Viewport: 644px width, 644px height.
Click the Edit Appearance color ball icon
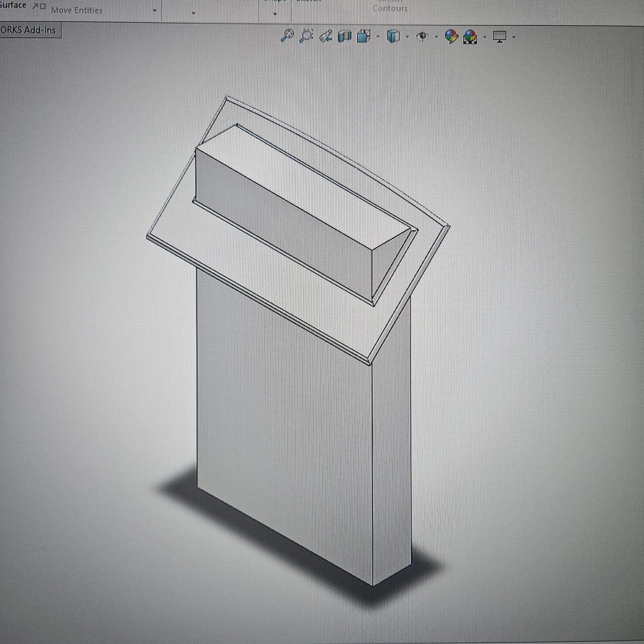(451, 36)
